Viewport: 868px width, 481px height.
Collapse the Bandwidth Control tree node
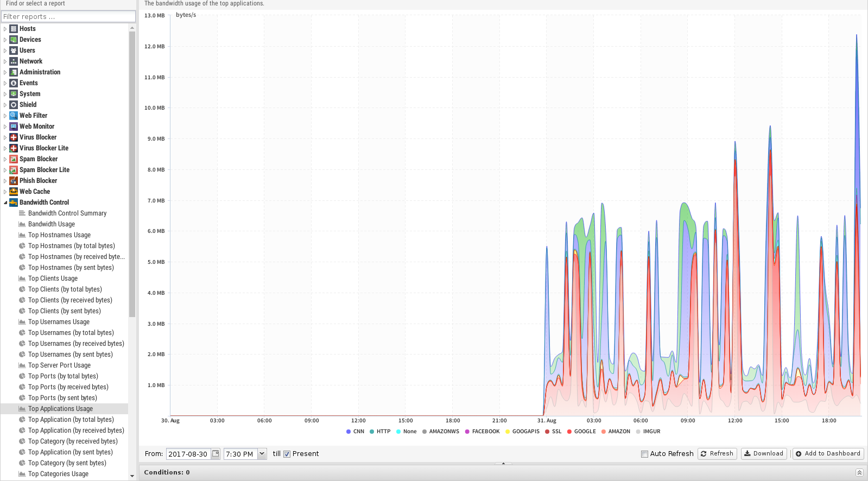pos(5,202)
